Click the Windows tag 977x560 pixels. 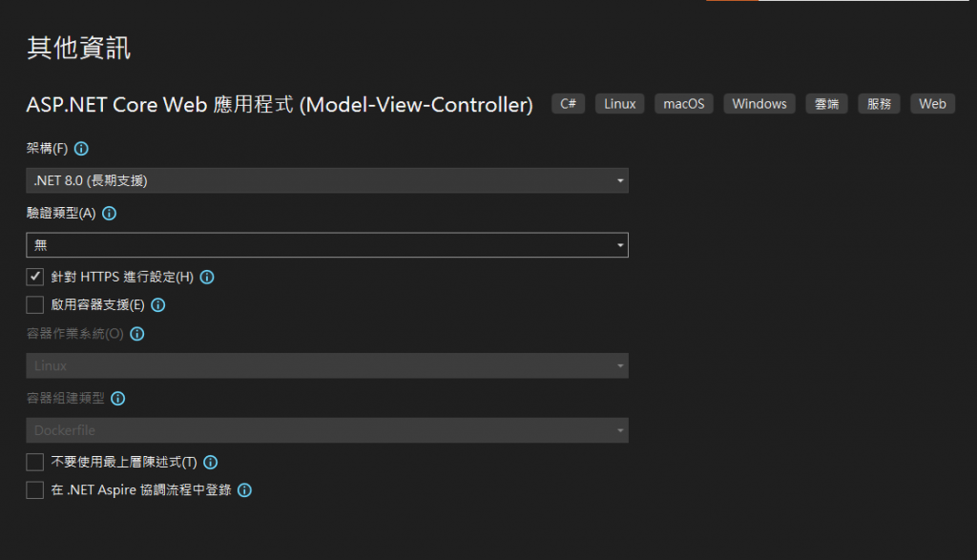(759, 104)
